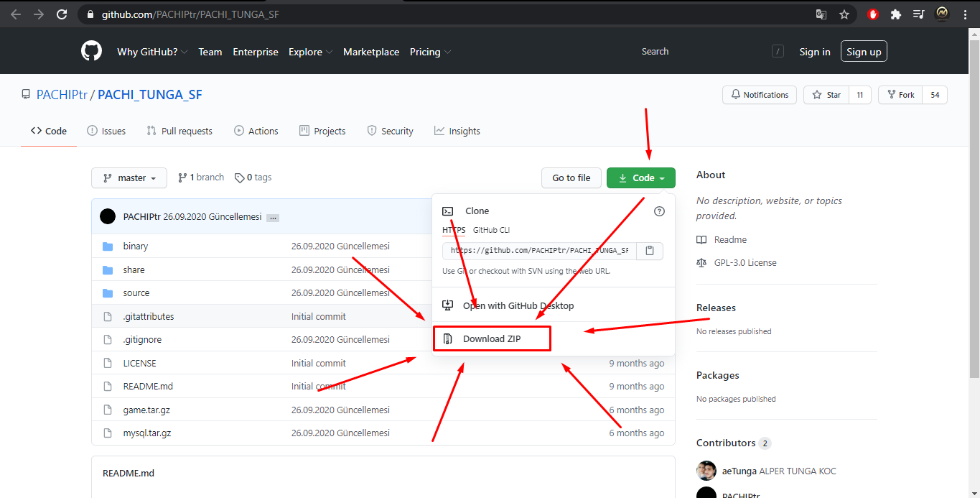Open the PACHI_TUNGA_SF repository title link
Screen dimensions: 980x498
click(150, 95)
